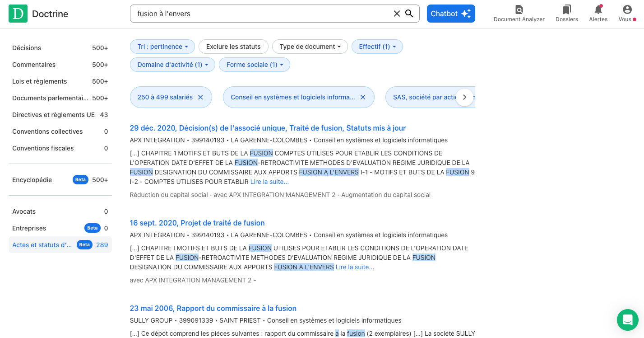Screen dimensions: 644x338
Task: Open the Vous account menu
Action: coord(627,14)
